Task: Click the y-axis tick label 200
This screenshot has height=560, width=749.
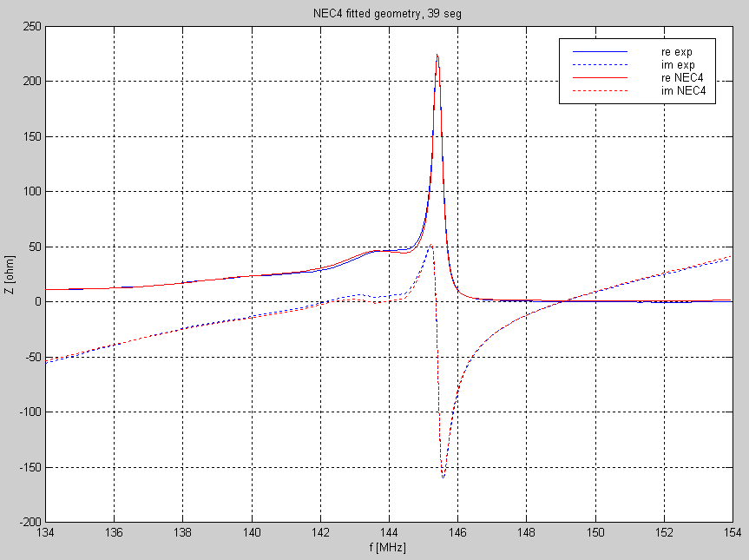Action: [32, 82]
